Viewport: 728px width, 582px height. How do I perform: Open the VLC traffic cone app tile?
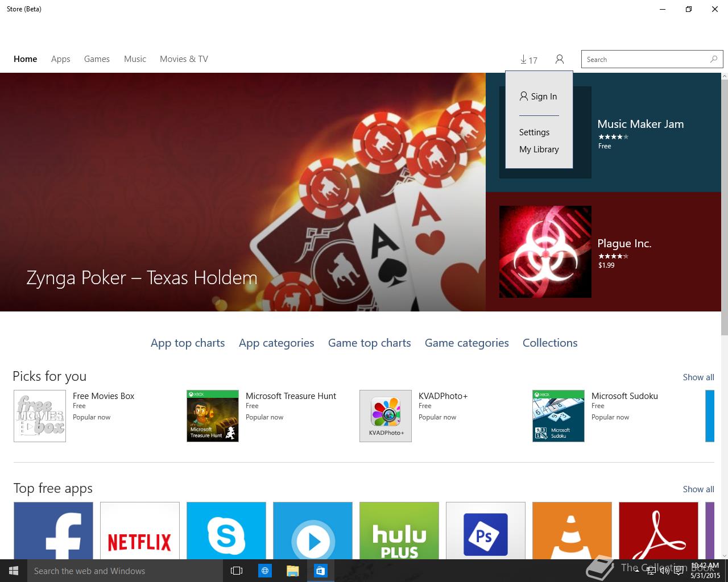coord(572,530)
